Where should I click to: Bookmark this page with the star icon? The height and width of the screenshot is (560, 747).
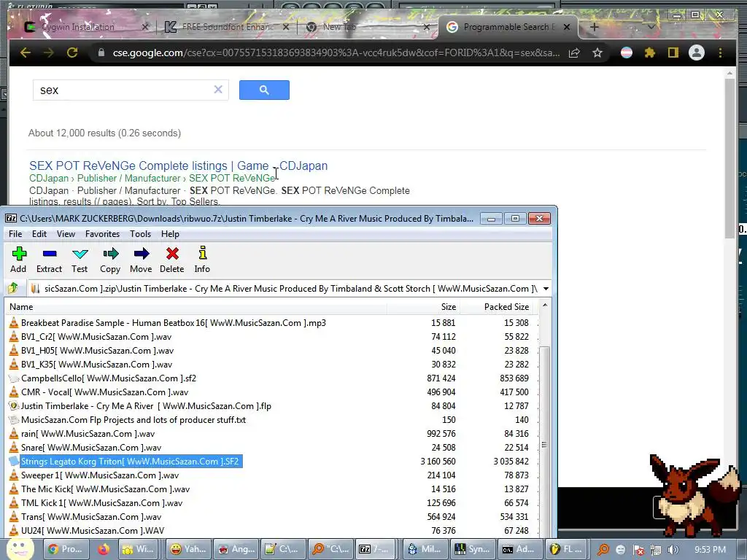coord(597,52)
